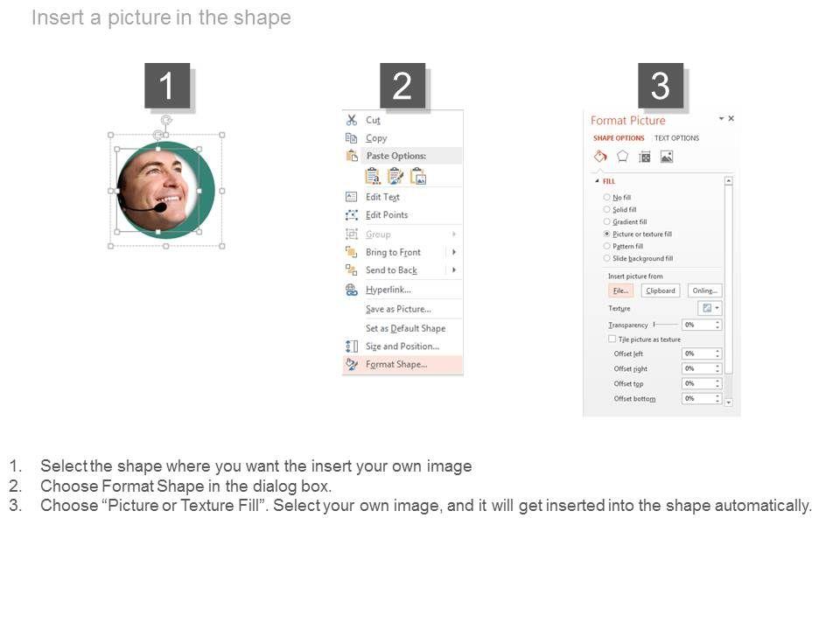The image size is (840, 630).
Task: Switch to the Text Options tab
Action: [x=676, y=138]
